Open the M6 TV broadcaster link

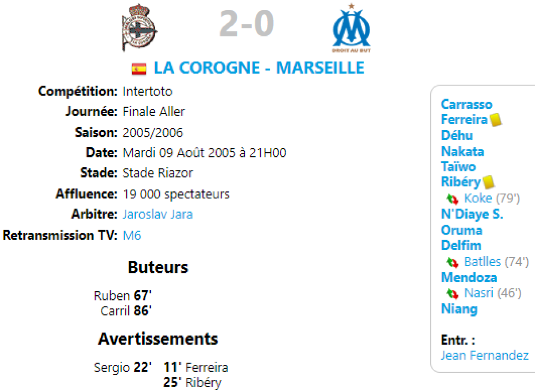pyautogui.click(x=132, y=235)
